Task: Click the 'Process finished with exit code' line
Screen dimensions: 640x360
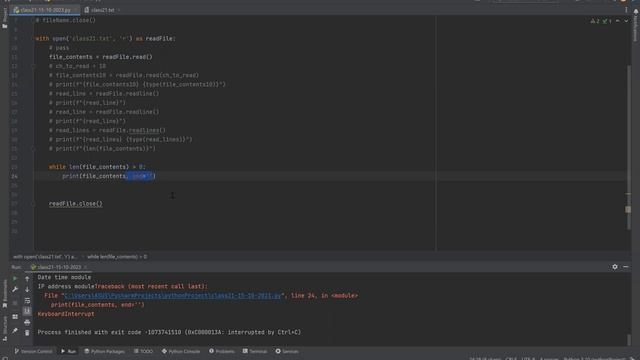Action: [169, 332]
